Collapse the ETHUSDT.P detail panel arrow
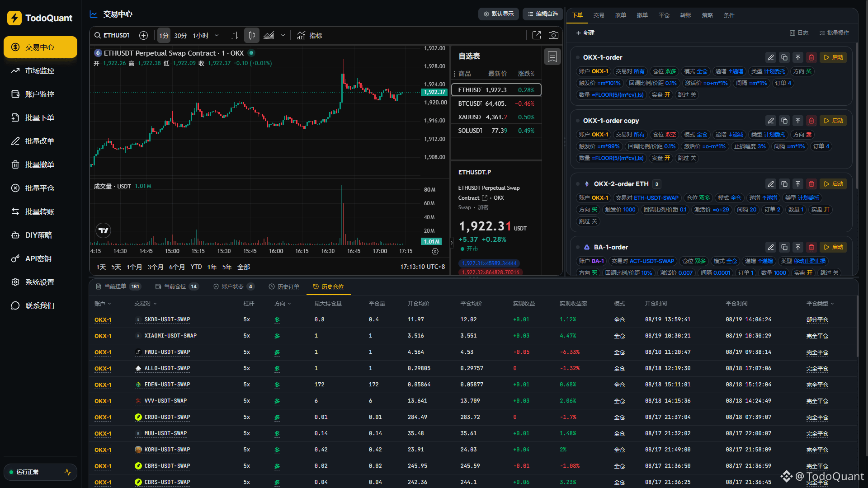The width and height of the screenshot is (868, 488). click(x=452, y=243)
